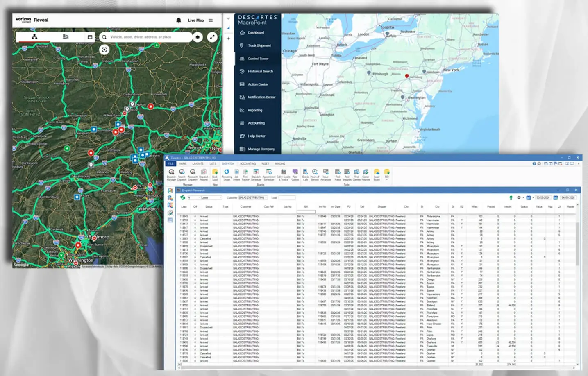Open Dispatch Reports from the ribbon
The height and width of the screenshot is (376, 588).
(204, 175)
